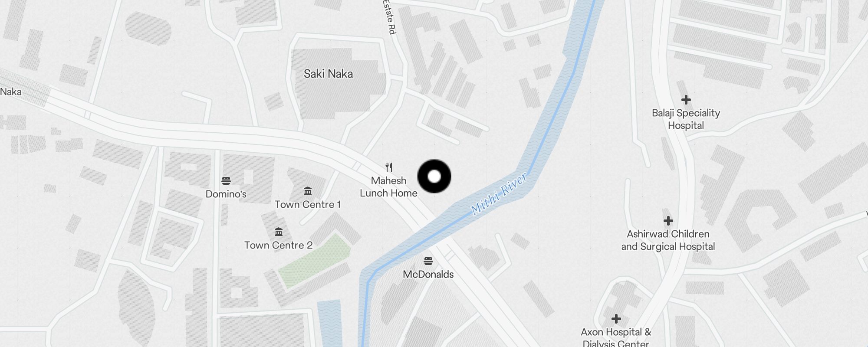Click the green park area near Town Centre 2

point(314,260)
